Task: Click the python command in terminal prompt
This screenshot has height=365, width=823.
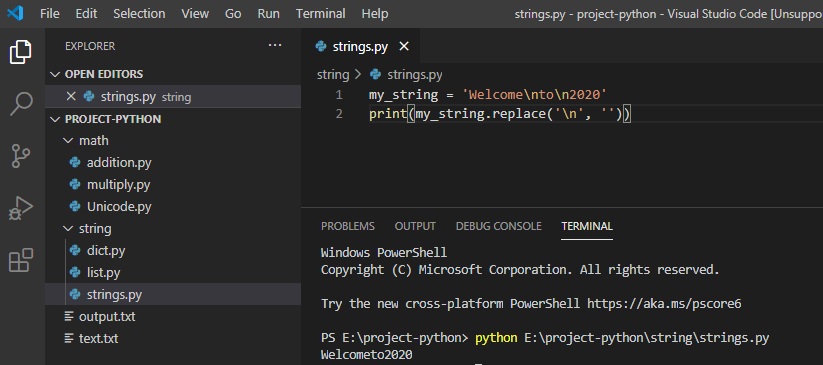Action: pyautogui.click(x=496, y=338)
